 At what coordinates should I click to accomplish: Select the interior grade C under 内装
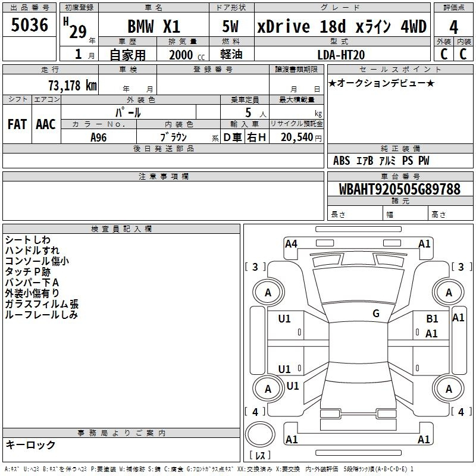click(x=463, y=54)
